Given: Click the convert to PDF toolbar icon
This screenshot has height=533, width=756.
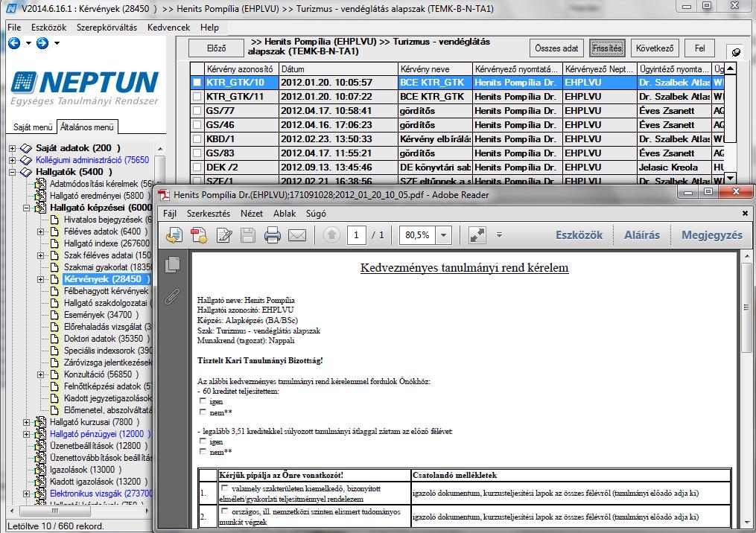Looking at the screenshot, I should coord(199,235).
